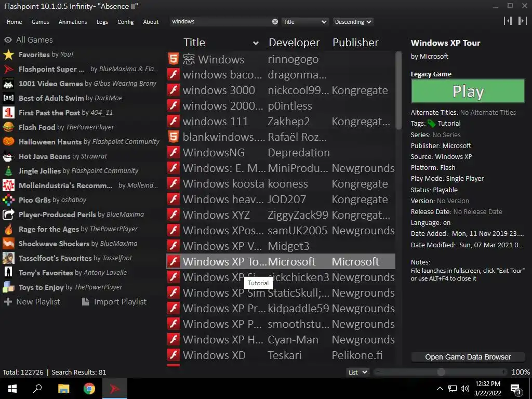The width and height of the screenshot is (532, 399).
Task: Open Windows Start menu
Action: click(x=12, y=389)
